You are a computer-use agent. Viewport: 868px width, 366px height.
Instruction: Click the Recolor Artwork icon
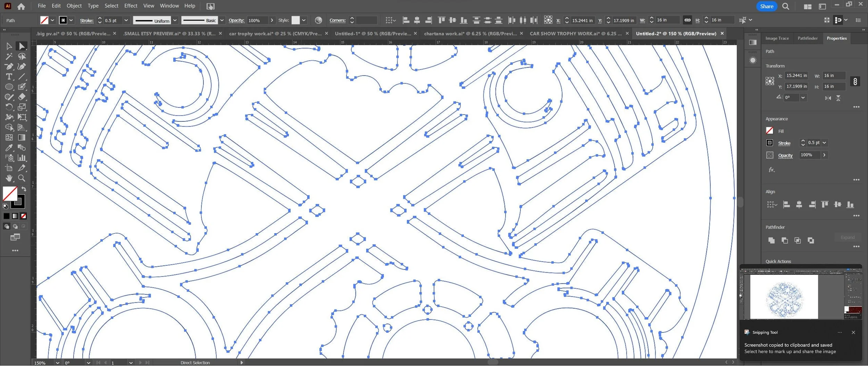click(x=318, y=20)
